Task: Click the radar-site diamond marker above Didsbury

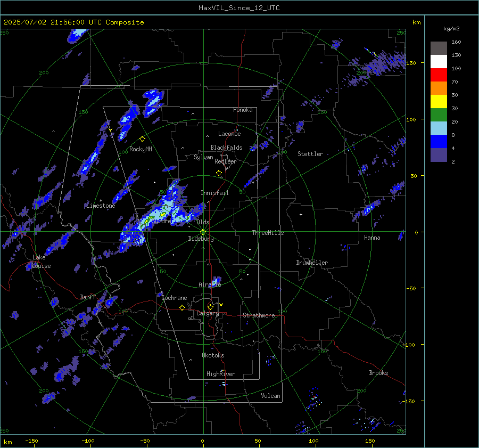Action: (203, 232)
